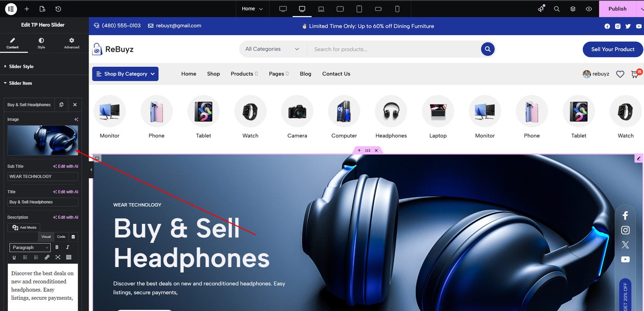Viewport: 644px width, 311px height.
Task: Switch to Desktop device preview
Action: (283, 9)
